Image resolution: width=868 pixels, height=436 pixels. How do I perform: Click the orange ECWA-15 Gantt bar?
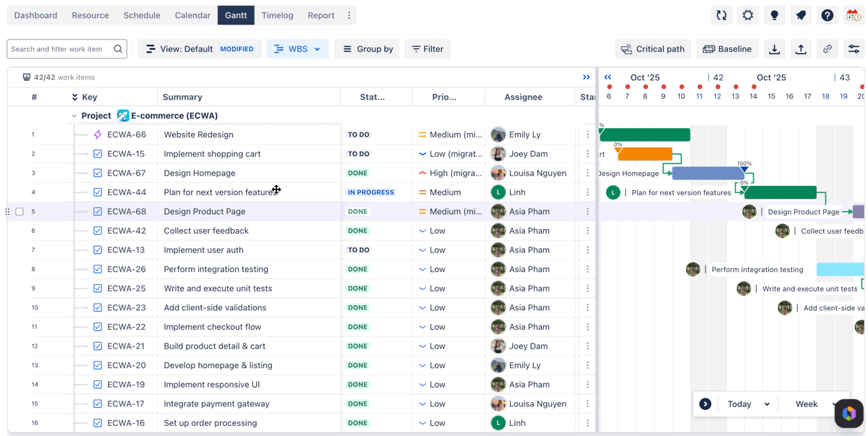645,154
